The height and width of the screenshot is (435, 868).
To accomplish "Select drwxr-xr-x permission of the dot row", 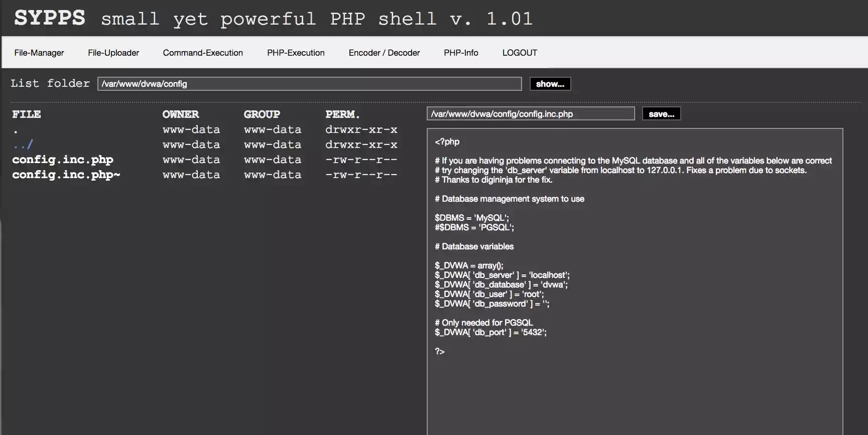I will (361, 129).
